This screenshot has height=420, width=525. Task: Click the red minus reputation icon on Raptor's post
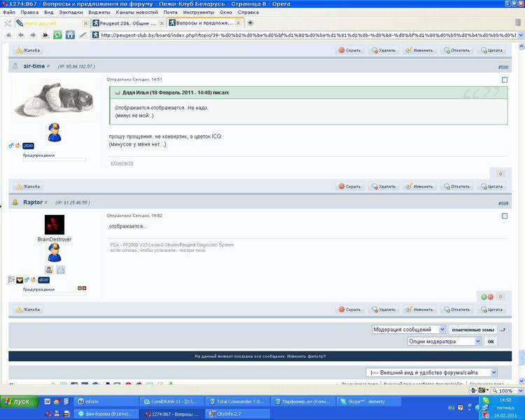489,297
